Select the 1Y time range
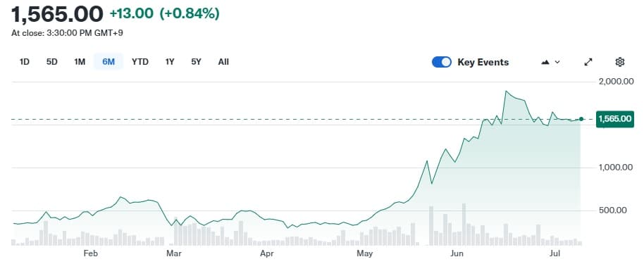Screen dimensions: 644x264 click(x=170, y=62)
